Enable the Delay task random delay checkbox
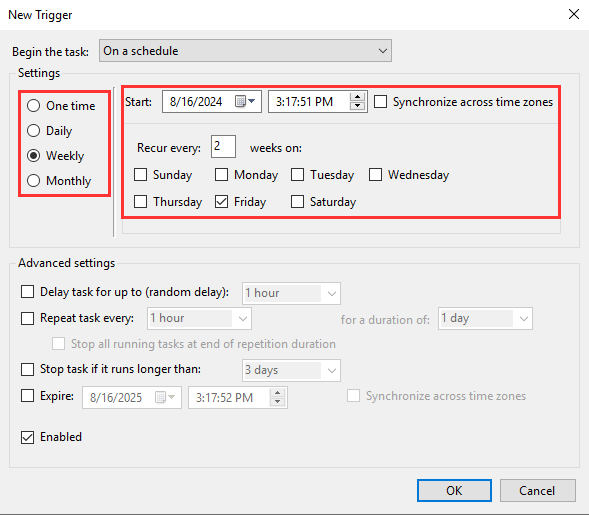589x515 pixels. click(27, 292)
